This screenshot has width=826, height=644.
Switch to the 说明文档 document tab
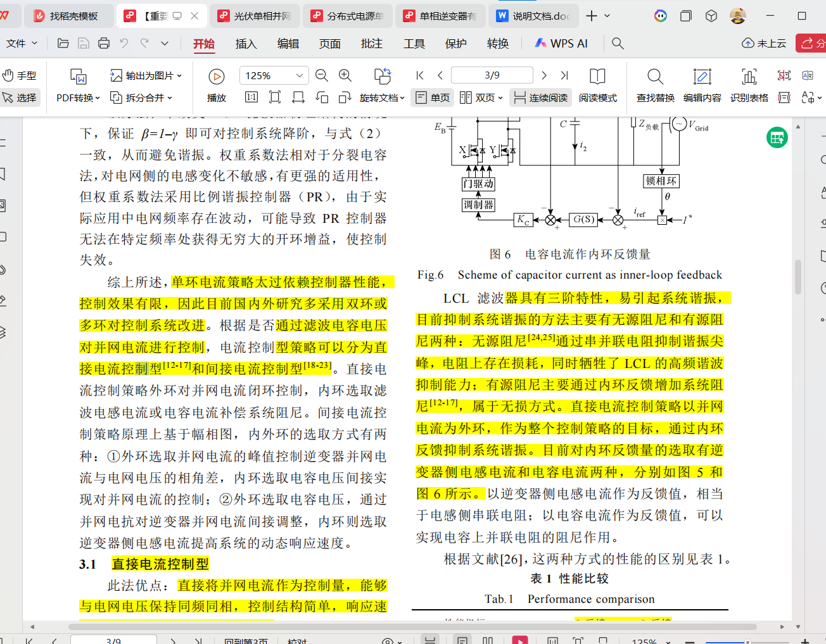coord(533,16)
